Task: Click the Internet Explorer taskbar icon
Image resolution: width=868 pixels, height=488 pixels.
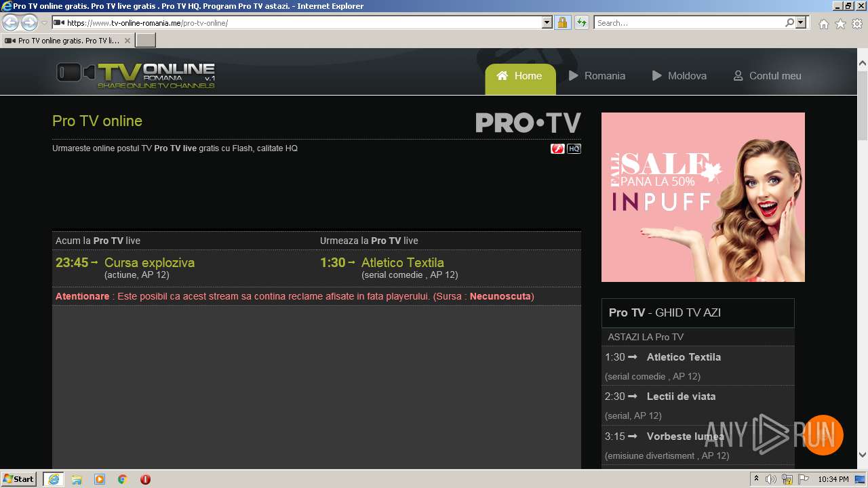Action: (x=54, y=479)
